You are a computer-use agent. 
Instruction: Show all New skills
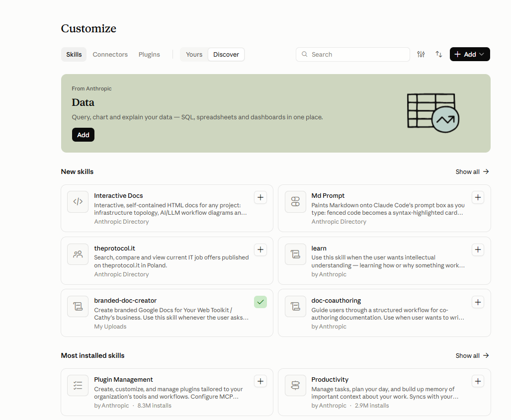point(472,171)
